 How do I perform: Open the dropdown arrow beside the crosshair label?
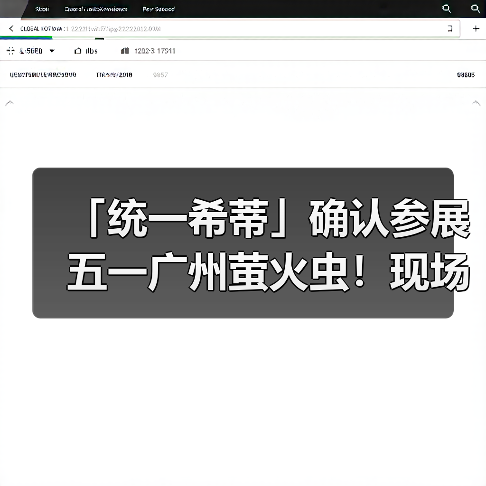[x=52, y=51]
